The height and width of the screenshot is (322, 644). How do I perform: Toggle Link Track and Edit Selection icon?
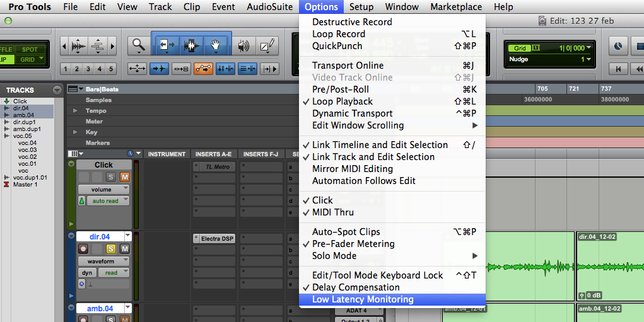pos(247,69)
